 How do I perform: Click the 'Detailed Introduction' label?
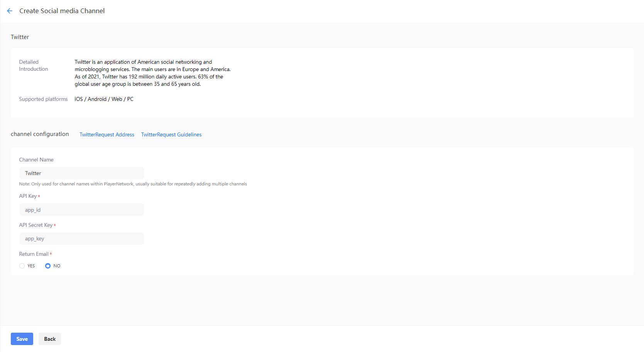34,65
